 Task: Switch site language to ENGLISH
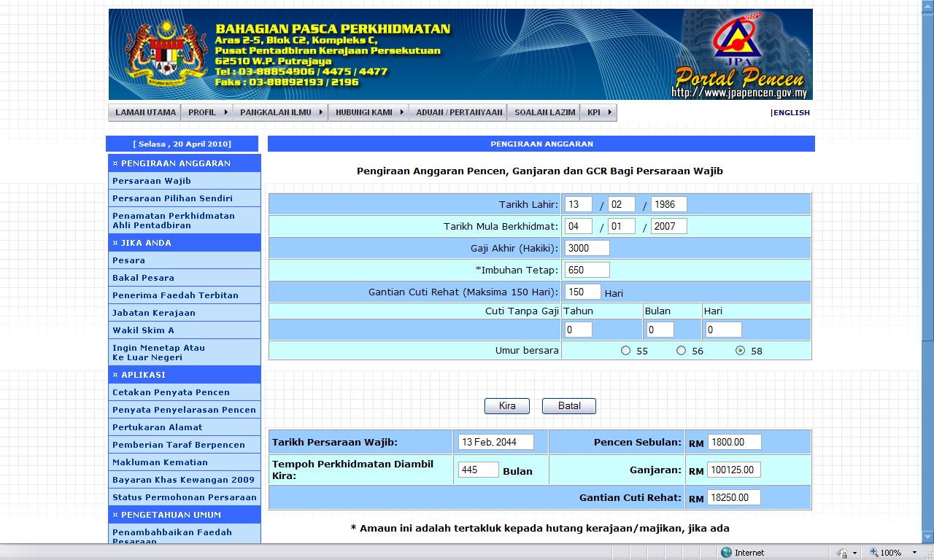click(x=791, y=113)
